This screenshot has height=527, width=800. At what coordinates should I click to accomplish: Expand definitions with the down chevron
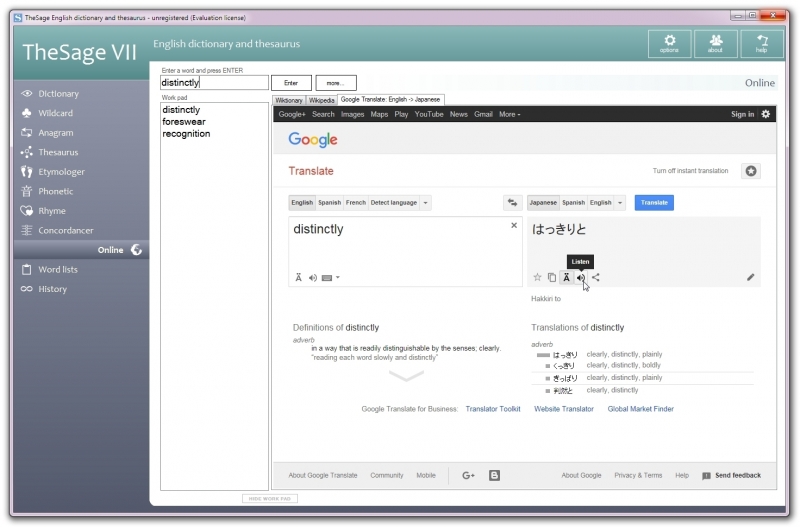click(x=406, y=376)
